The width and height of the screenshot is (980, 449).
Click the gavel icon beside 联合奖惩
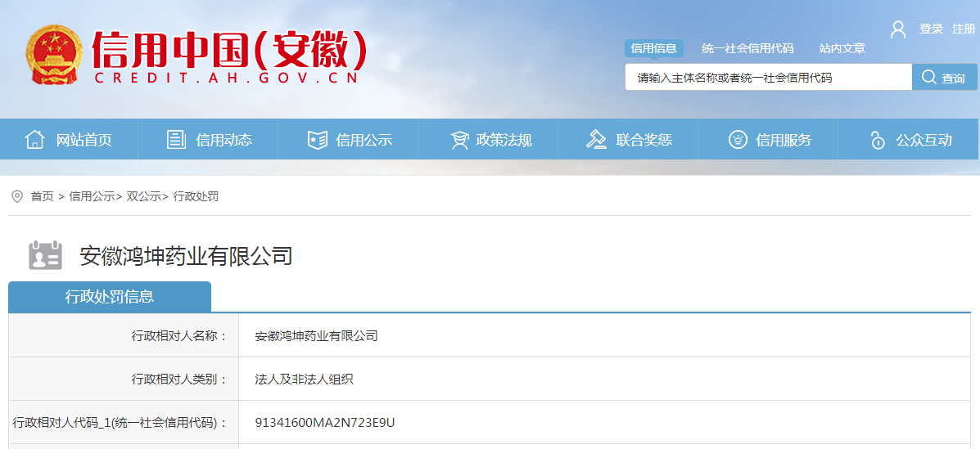click(x=596, y=139)
